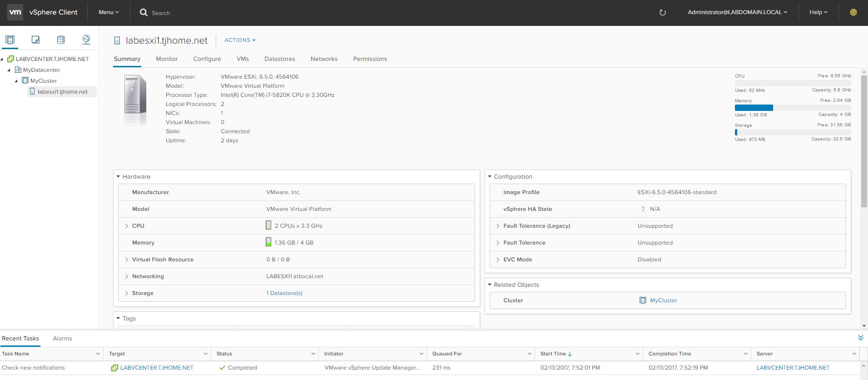Switch to the Configure tab
The image size is (868, 380).
click(x=207, y=59)
